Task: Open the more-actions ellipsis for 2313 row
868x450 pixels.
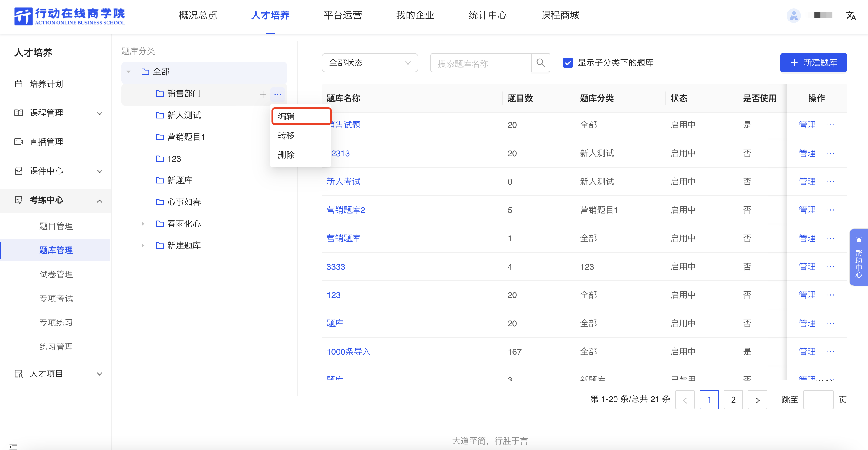Action: [830, 153]
